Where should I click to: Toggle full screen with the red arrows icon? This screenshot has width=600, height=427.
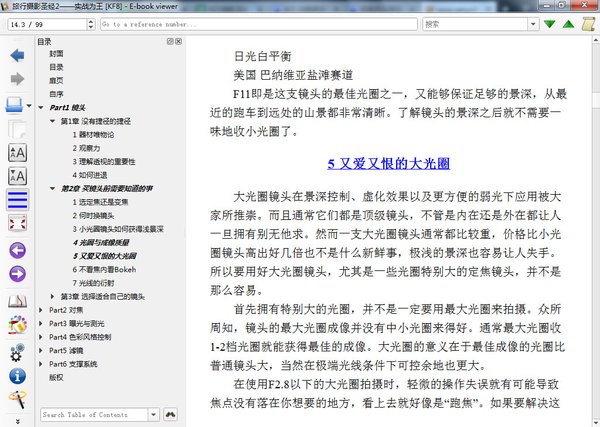[17, 223]
